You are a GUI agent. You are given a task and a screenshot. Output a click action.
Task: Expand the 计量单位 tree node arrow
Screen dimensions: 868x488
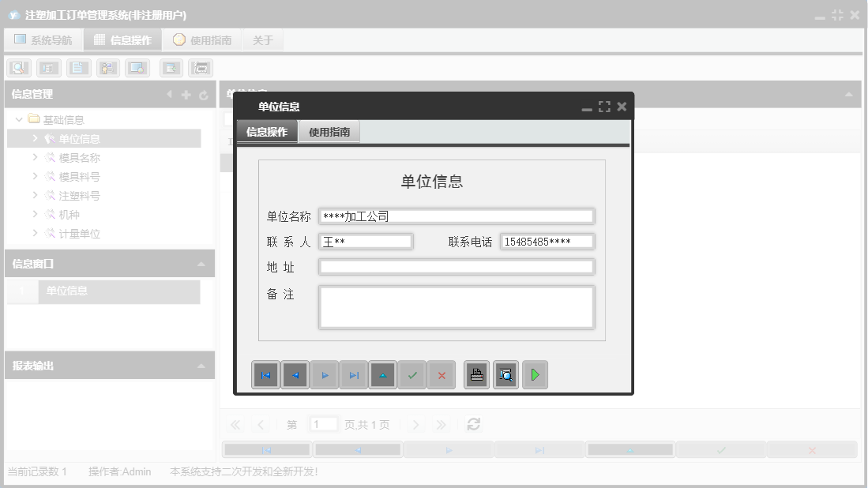click(35, 233)
